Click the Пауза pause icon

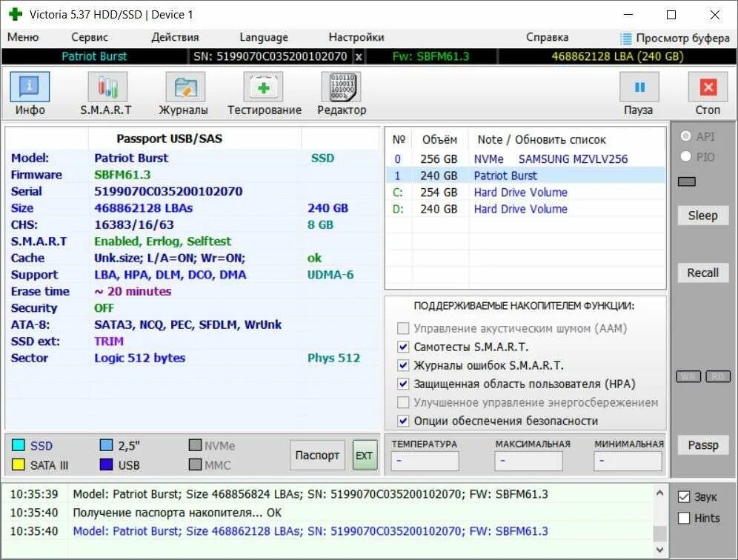click(x=639, y=87)
